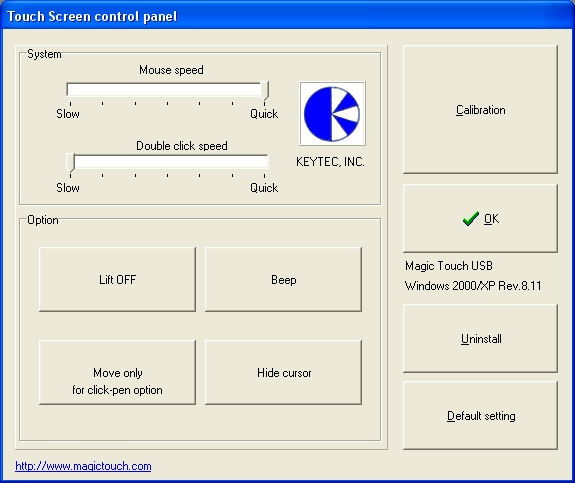Click Quick label under Mouse speed
The width and height of the screenshot is (575, 483).
click(x=264, y=114)
